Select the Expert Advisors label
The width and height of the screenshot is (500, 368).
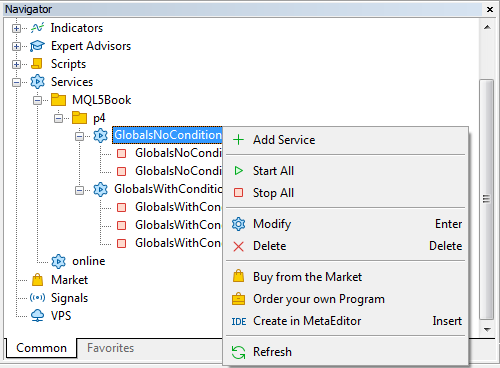pos(91,46)
